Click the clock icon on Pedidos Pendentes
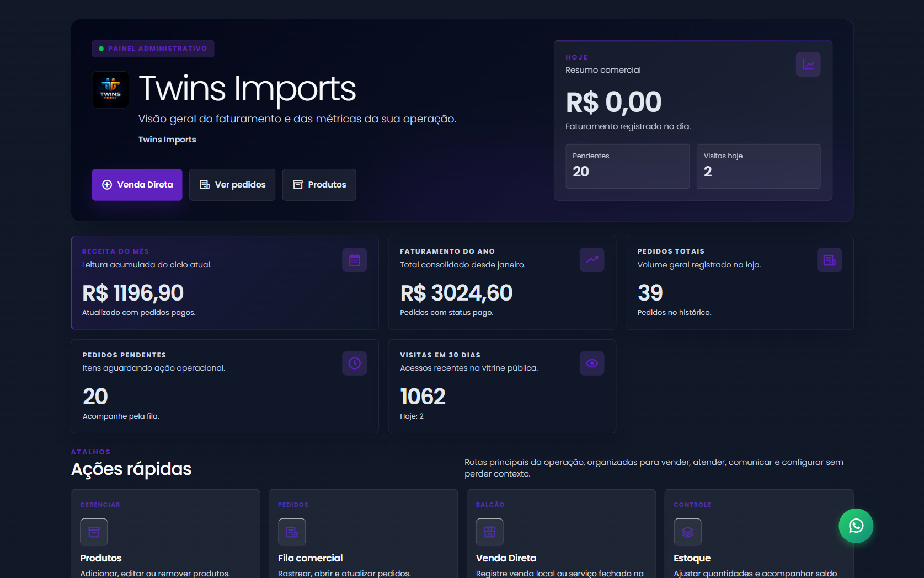 355,363
